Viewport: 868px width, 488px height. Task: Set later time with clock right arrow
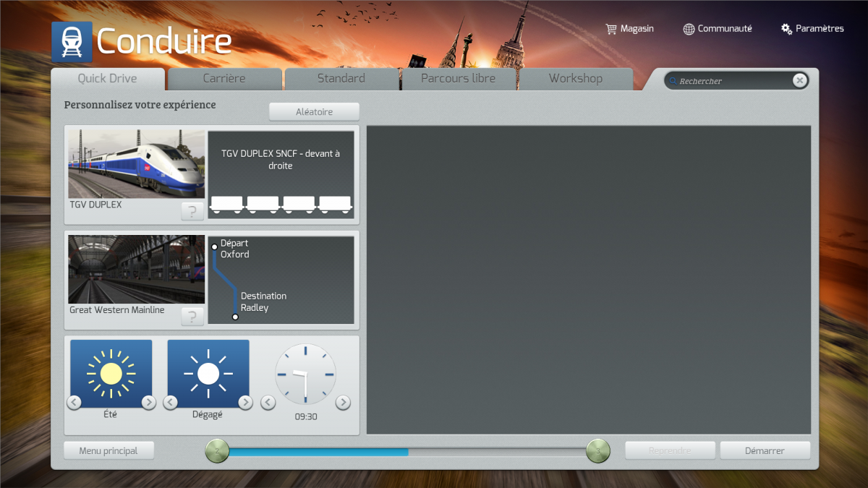pyautogui.click(x=343, y=403)
